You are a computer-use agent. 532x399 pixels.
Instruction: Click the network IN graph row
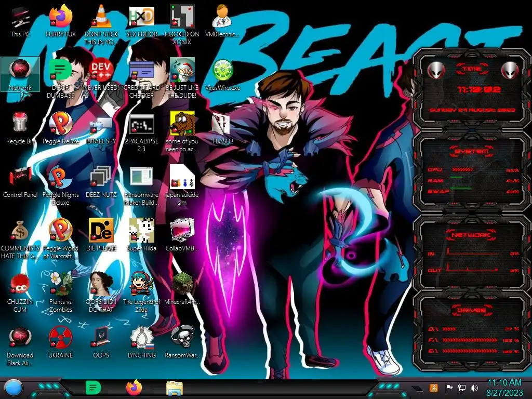tap(473, 253)
